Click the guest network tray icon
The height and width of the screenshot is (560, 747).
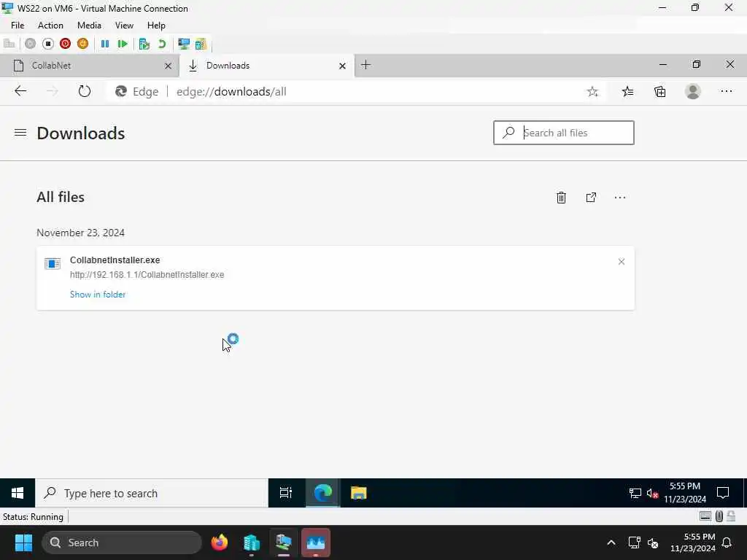635,494
